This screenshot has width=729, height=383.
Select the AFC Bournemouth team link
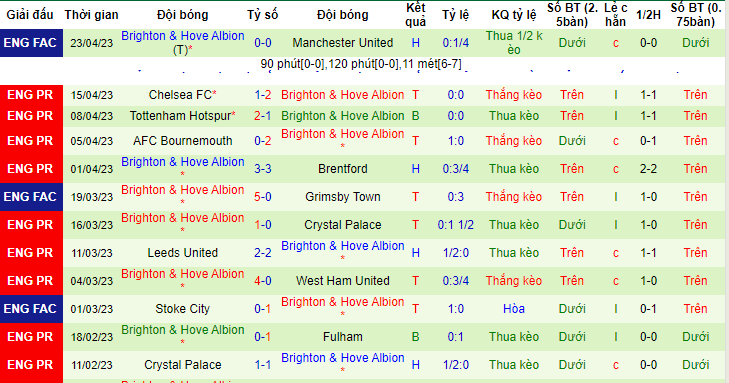point(183,141)
